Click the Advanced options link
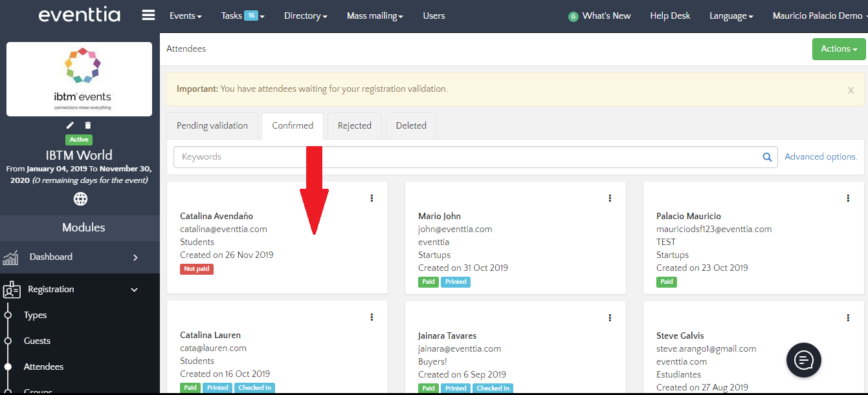This screenshot has height=395, width=868. click(x=821, y=156)
